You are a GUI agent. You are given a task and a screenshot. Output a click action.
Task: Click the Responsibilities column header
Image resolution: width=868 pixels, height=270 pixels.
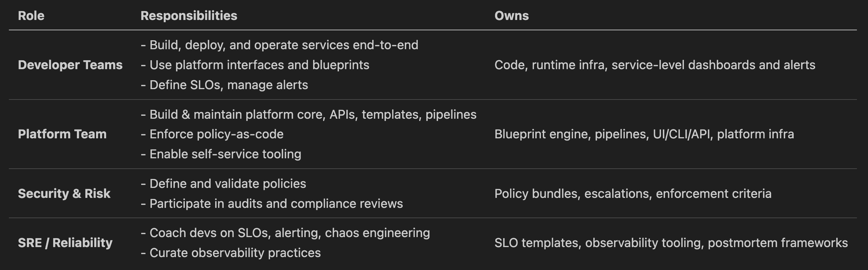pyautogui.click(x=189, y=16)
